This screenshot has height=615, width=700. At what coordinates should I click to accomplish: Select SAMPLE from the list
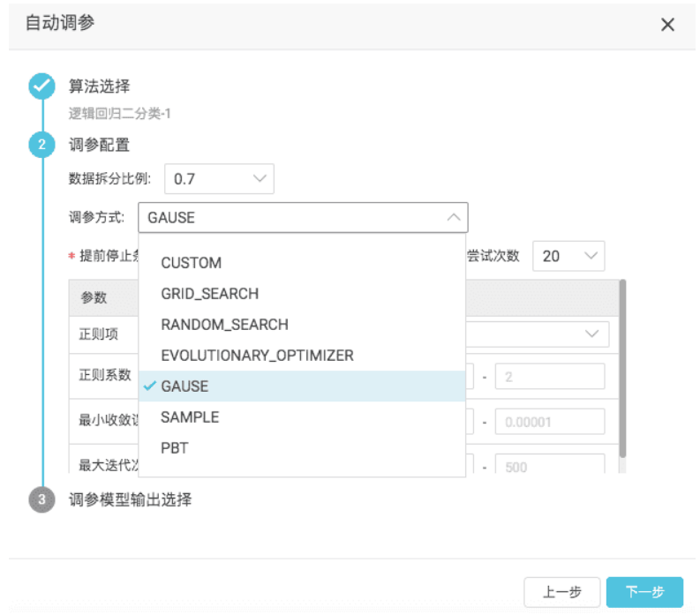coord(302,417)
